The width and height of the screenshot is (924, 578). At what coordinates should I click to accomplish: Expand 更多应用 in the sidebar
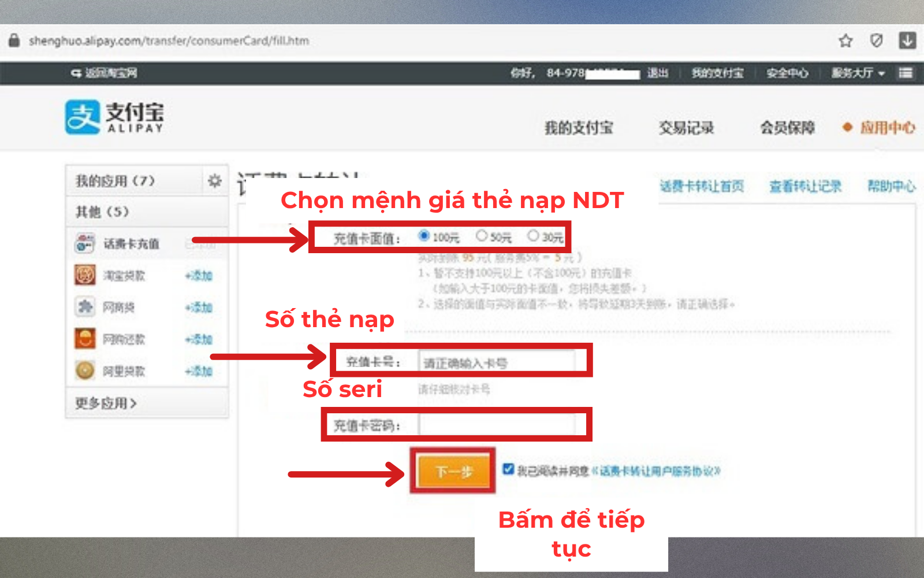[106, 403]
